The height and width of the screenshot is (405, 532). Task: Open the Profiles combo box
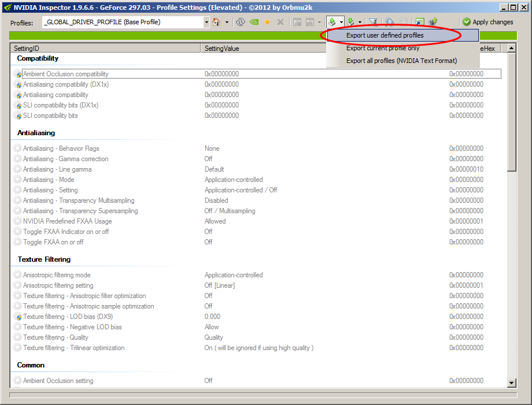coord(126,22)
